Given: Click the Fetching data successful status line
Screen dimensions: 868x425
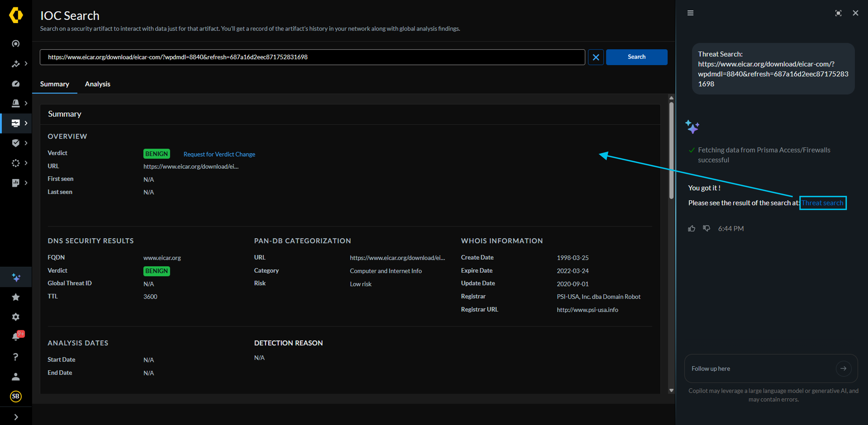Looking at the screenshot, I should [764, 155].
